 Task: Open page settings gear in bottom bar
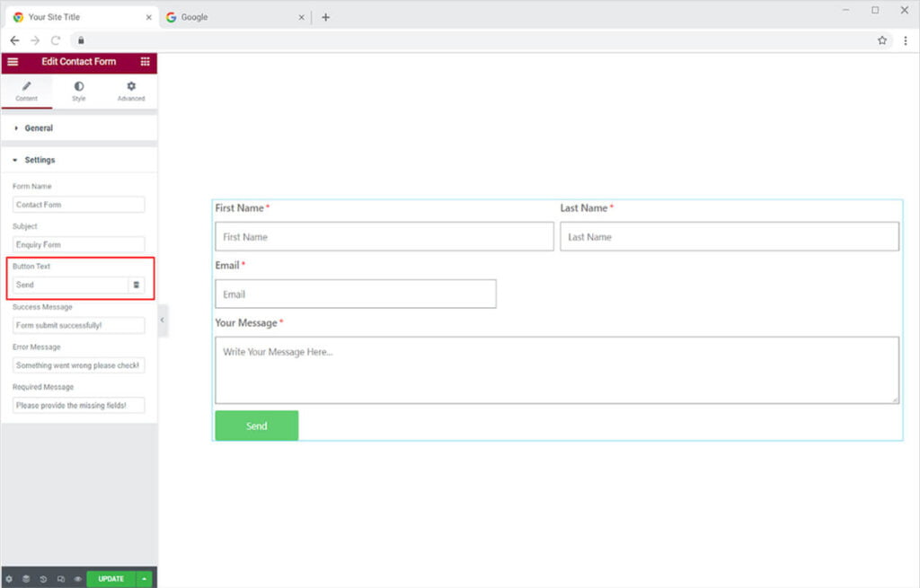9,579
